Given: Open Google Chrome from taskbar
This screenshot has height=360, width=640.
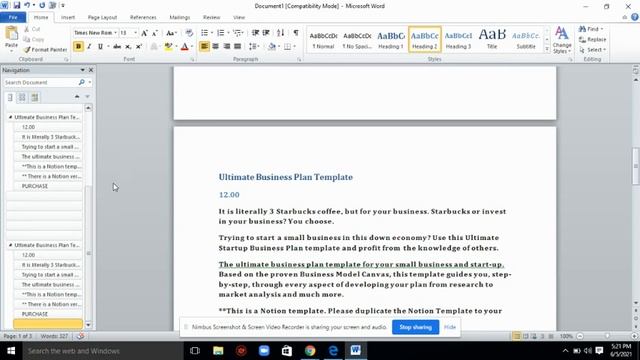Looking at the screenshot, I should pyautogui.click(x=310, y=351).
